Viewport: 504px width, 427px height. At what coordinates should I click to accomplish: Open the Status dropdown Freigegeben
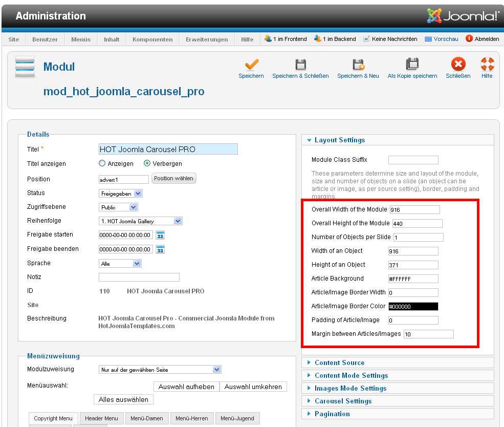[120, 194]
